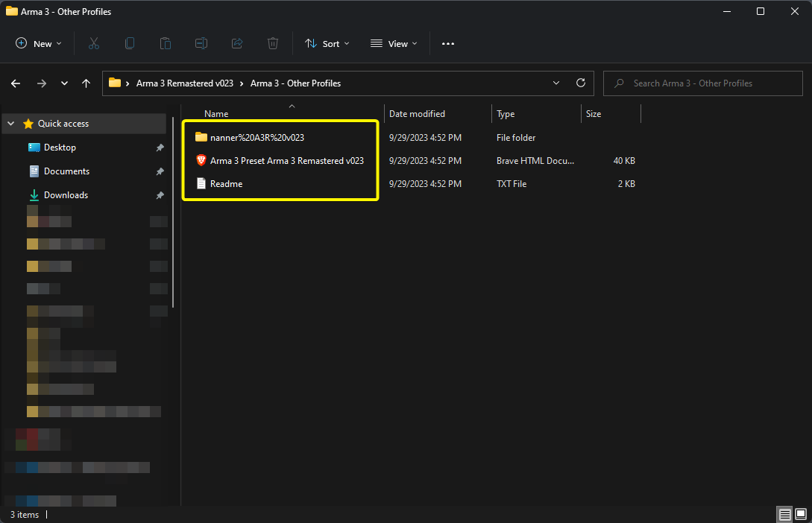Open the View options dropdown
This screenshot has width=812, height=523.
[394, 43]
